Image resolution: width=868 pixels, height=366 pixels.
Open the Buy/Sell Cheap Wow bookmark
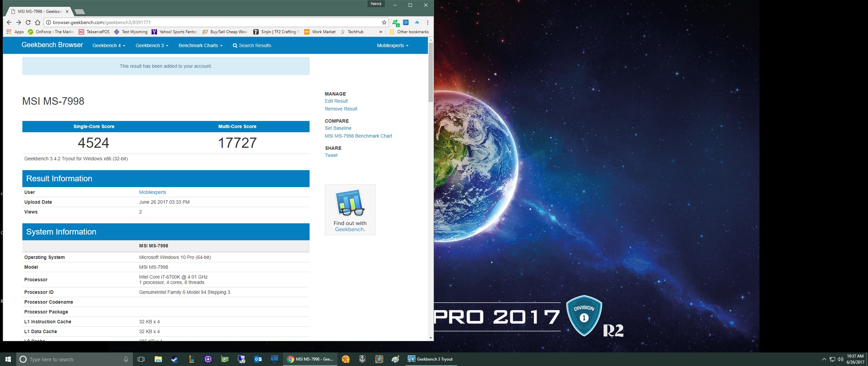[x=225, y=32]
